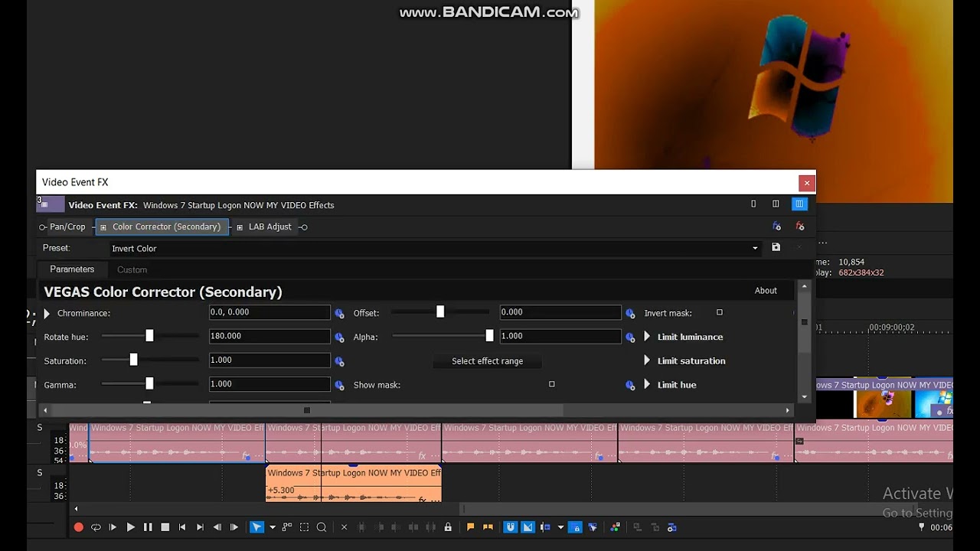Toggle Loop Playback in the transport bar
Viewport: 980px width, 551px height.
tap(96, 527)
